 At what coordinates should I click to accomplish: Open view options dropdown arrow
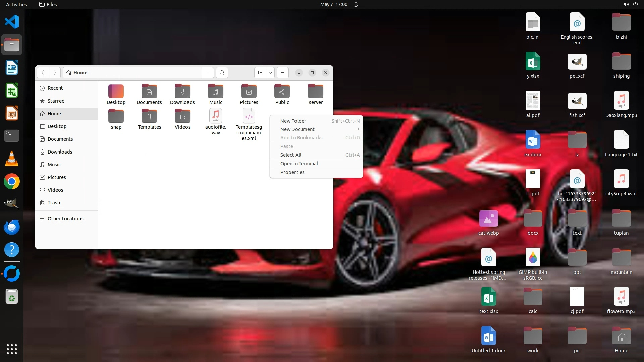(x=270, y=73)
